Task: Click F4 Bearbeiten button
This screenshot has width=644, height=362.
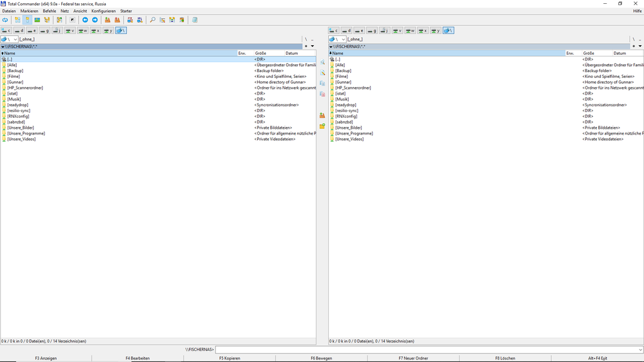Action: [137, 358]
